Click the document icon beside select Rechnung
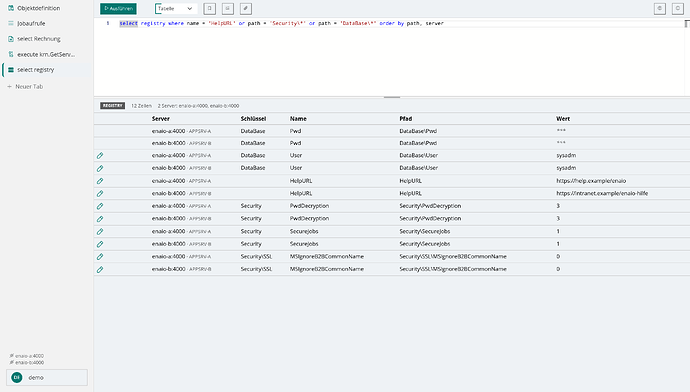 click(11, 39)
